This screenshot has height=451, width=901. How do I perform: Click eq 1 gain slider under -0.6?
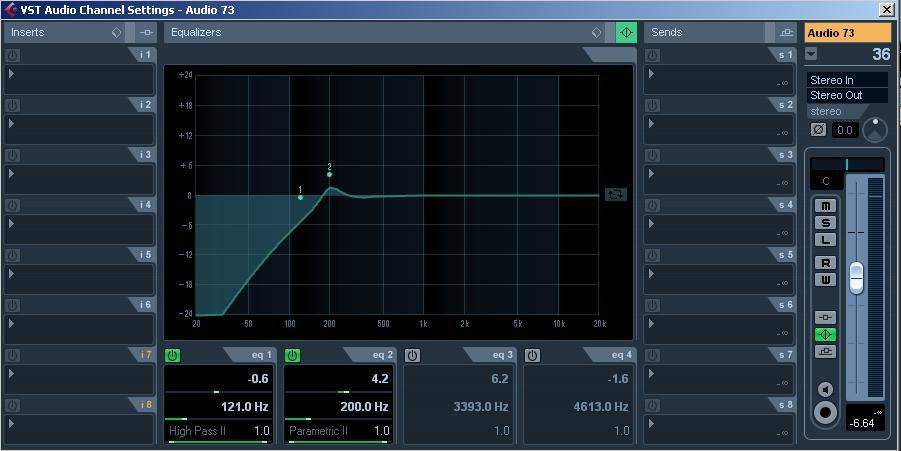pos(217,392)
